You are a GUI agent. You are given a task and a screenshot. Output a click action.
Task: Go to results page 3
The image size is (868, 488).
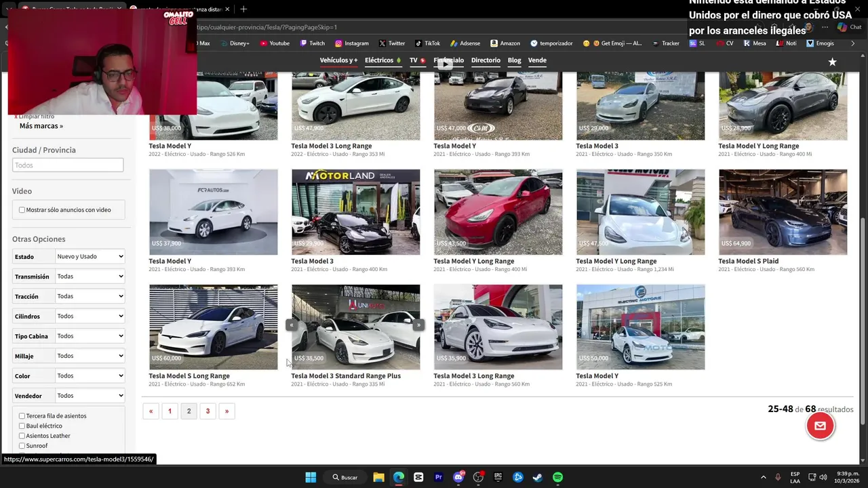208,411
